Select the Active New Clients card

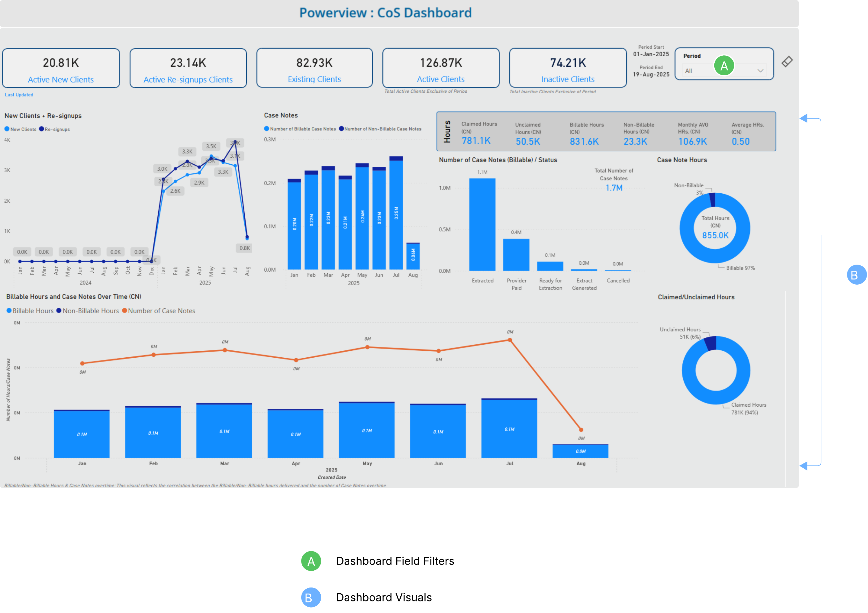[x=61, y=68]
